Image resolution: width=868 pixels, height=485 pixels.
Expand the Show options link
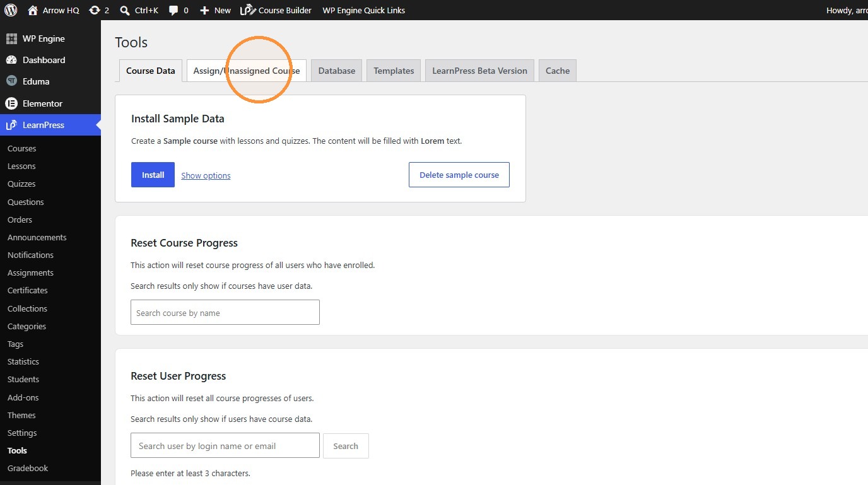(206, 175)
